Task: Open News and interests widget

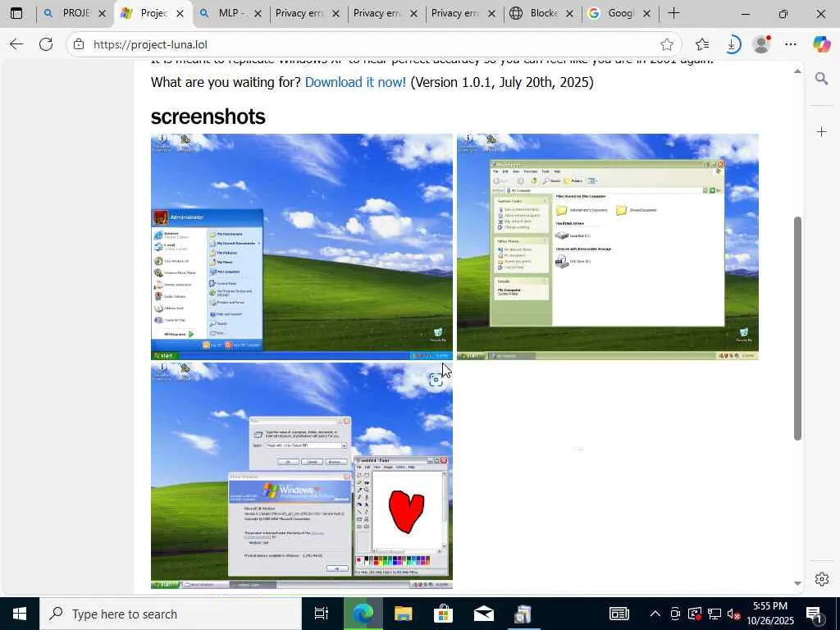Action: coord(619,614)
